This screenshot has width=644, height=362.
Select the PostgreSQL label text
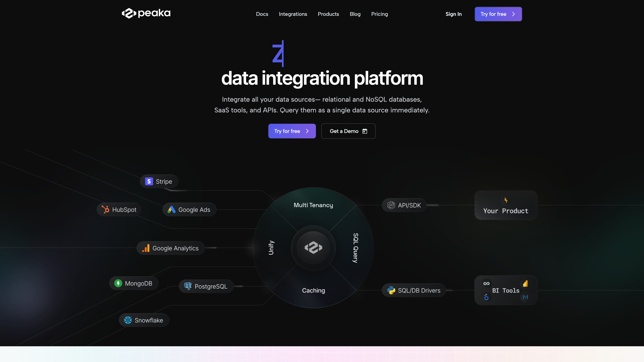[211, 286]
